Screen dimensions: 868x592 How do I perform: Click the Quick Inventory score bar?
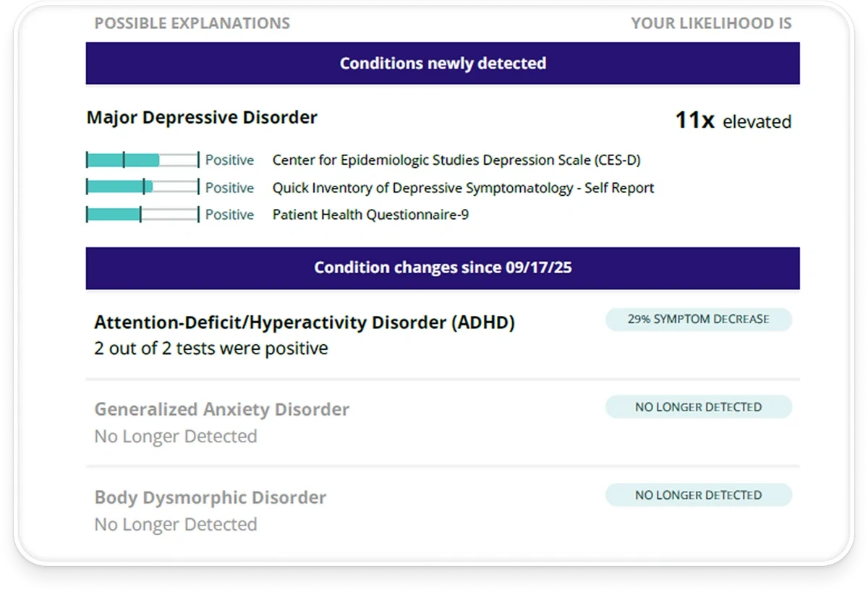pos(142,187)
